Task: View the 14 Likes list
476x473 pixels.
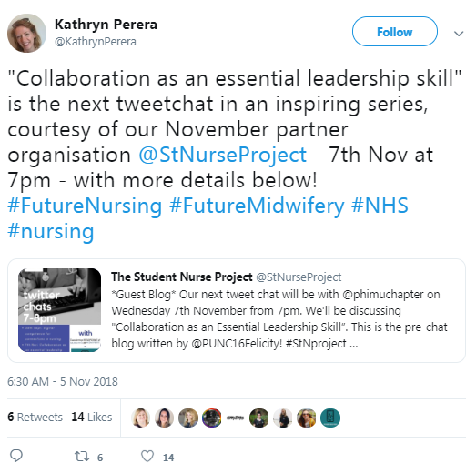Action: [x=92, y=418]
